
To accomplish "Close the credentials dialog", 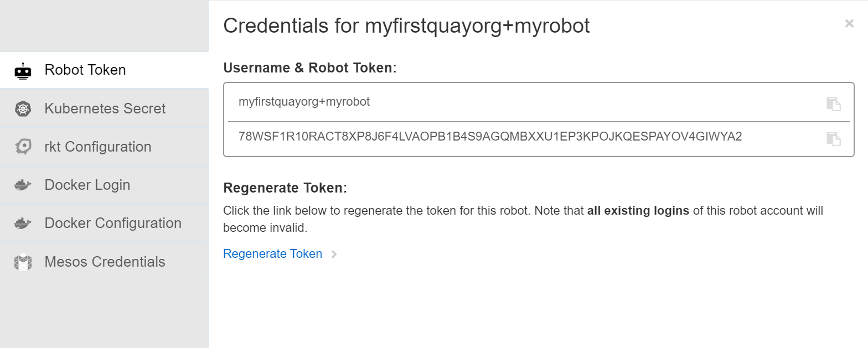I will pyautogui.click(x=849, y=23).
